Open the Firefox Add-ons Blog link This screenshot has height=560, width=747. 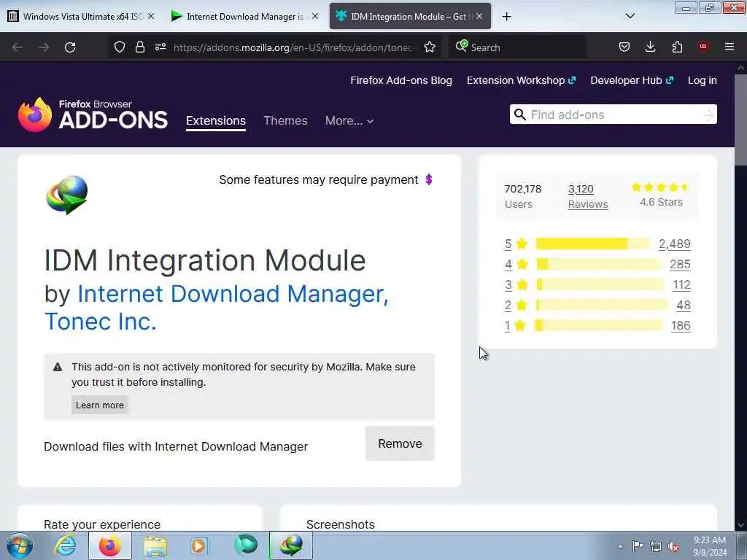(401, 80)
